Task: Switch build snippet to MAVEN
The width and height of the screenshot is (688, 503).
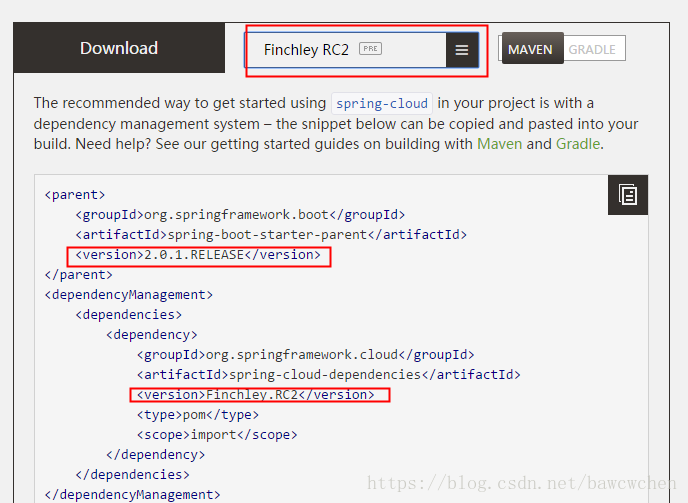Action: click(x=532, y=48)
